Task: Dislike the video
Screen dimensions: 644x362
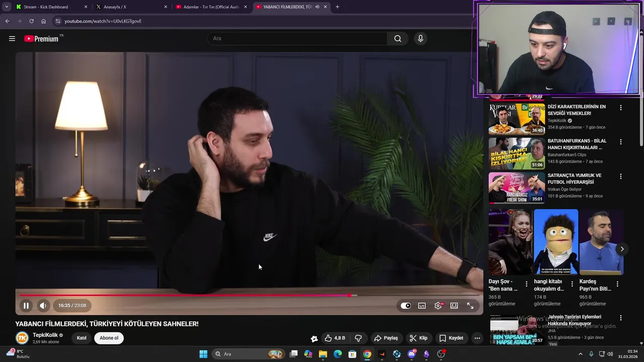Action: 359,338
